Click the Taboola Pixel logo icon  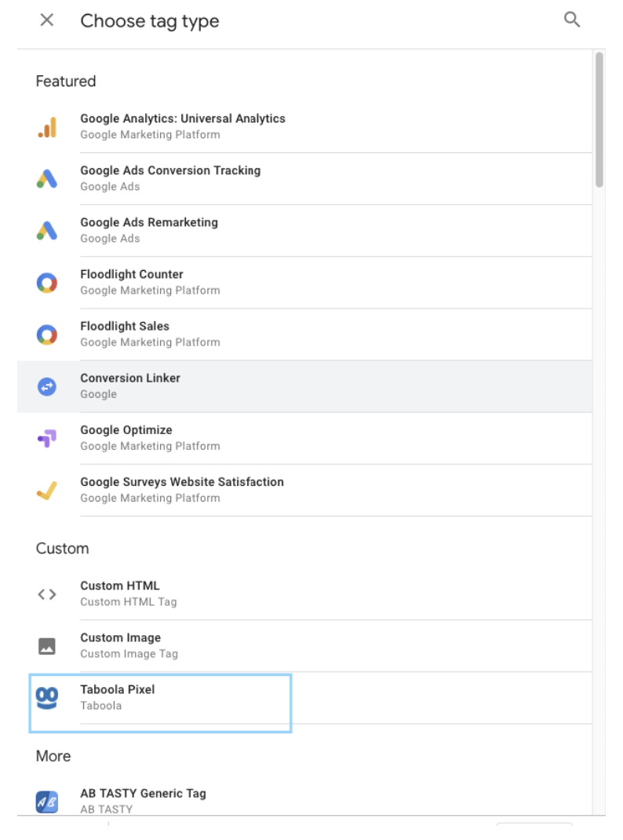(x=47, y=698)
